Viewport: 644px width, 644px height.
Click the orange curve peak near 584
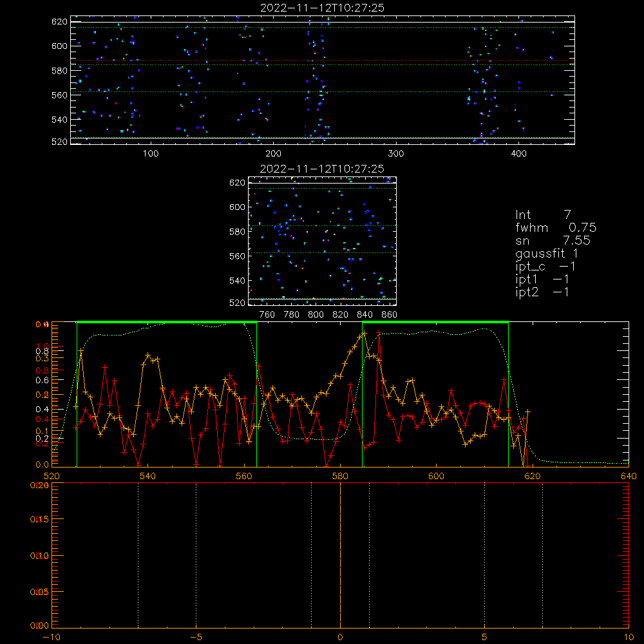[x=364, y=334]
